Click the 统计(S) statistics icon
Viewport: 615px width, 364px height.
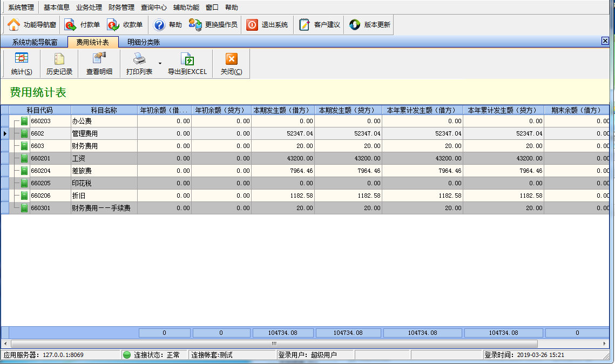21,59
